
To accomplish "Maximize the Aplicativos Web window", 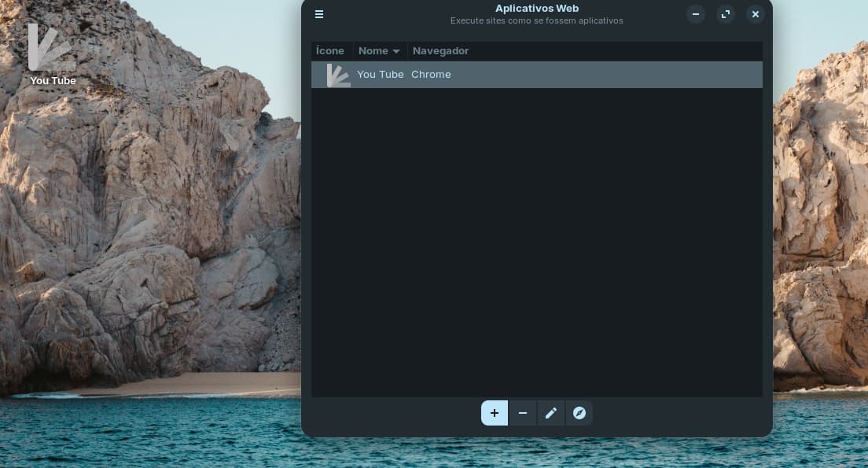I will point(726,14).
